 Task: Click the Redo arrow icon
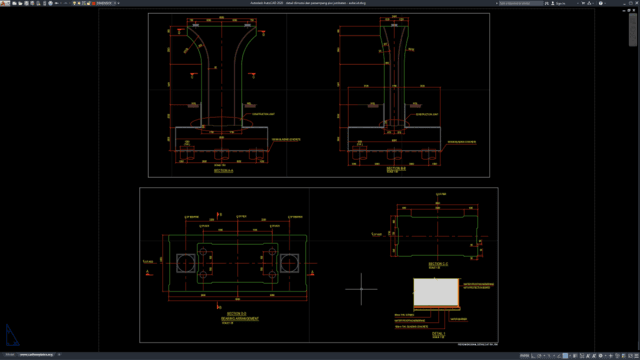point(65,3)
